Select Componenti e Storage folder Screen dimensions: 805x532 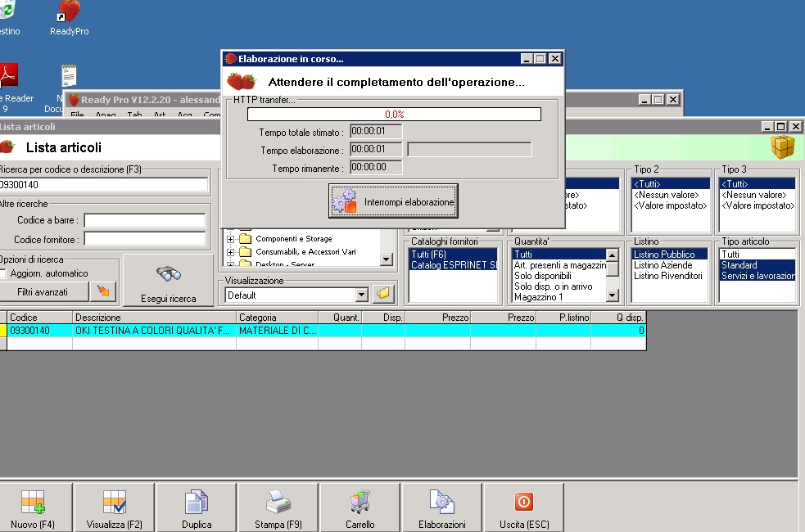(294, 238)
